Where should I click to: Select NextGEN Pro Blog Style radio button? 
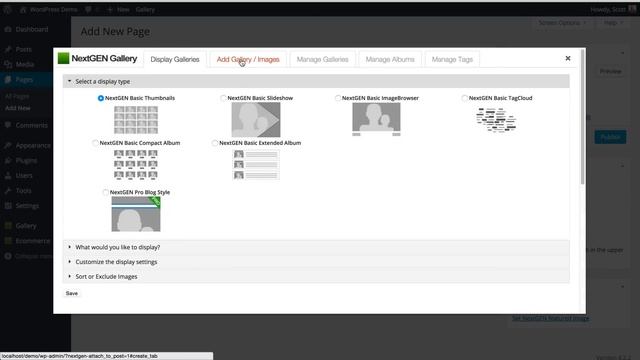(x=105, y=192)
